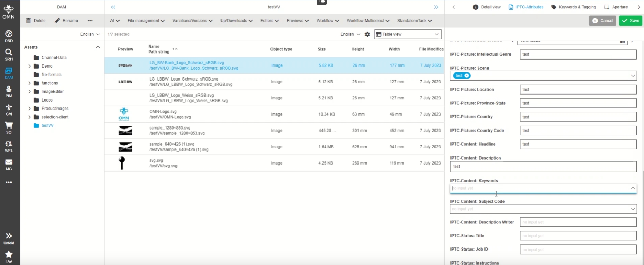Screen dimensions: 644x265
Task: Select the testVV folder in tree
Action: [x=48, y=125]
